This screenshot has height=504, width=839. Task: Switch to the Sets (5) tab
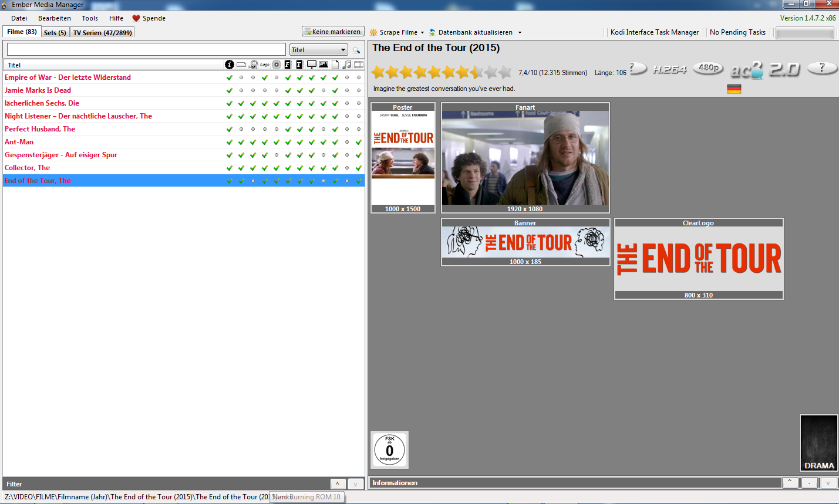point(55,33)
